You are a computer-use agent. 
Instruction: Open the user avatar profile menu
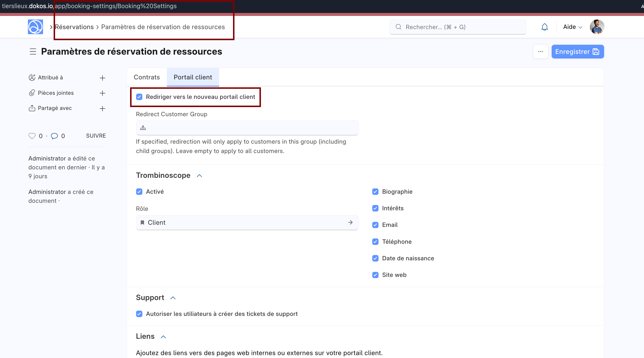pos(597,27)
